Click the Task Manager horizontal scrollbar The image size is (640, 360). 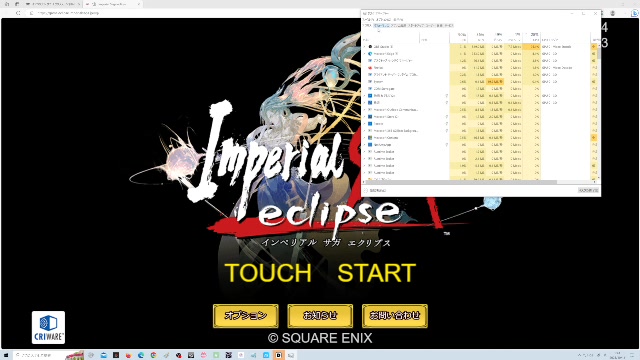pyautogui.click(x=460, y=182)
